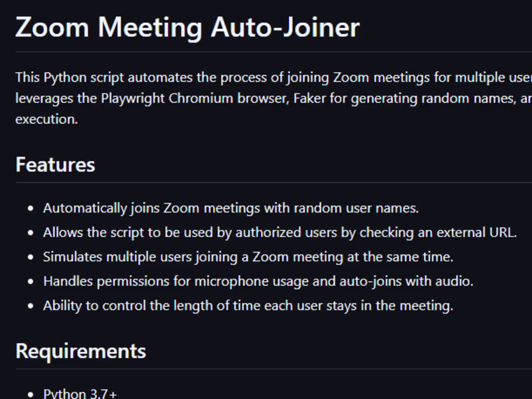Click the 'Ability to control the length' bullet
Screen dimensions: 532x399
pyautogui.click(x=248, y=306)
